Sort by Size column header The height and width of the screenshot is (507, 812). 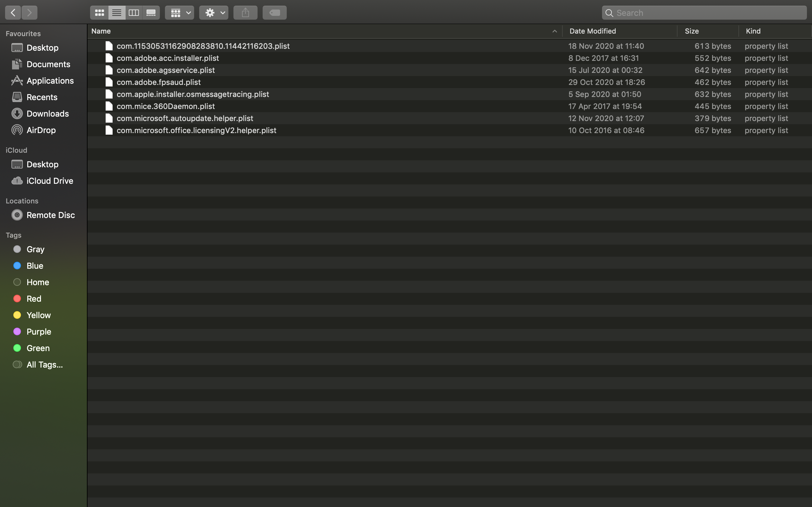pyautogui.click(x=691, y=31)
